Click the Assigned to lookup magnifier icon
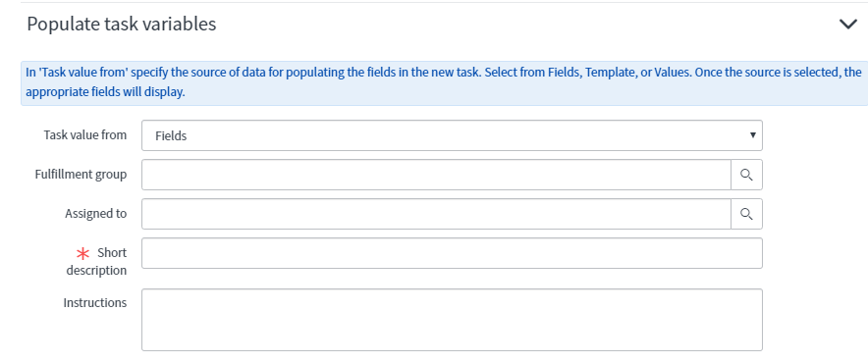Screen dimensions: 868x363 click(746, 214)
